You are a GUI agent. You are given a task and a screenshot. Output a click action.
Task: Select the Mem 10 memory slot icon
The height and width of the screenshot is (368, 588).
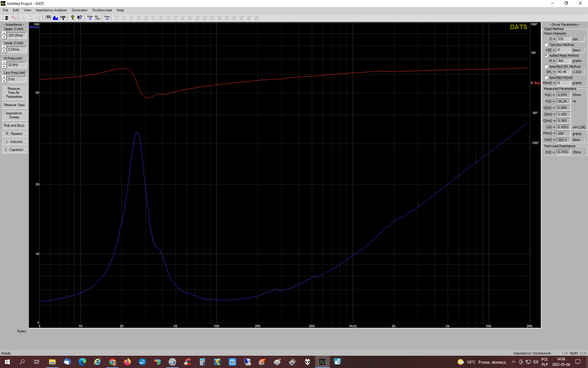tap(183, 18)
